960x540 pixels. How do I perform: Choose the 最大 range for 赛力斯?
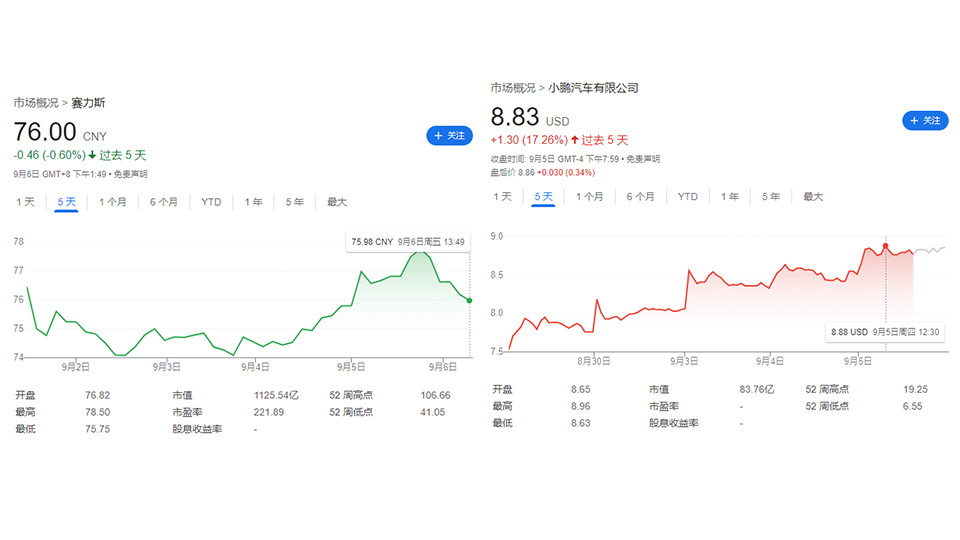337,201
